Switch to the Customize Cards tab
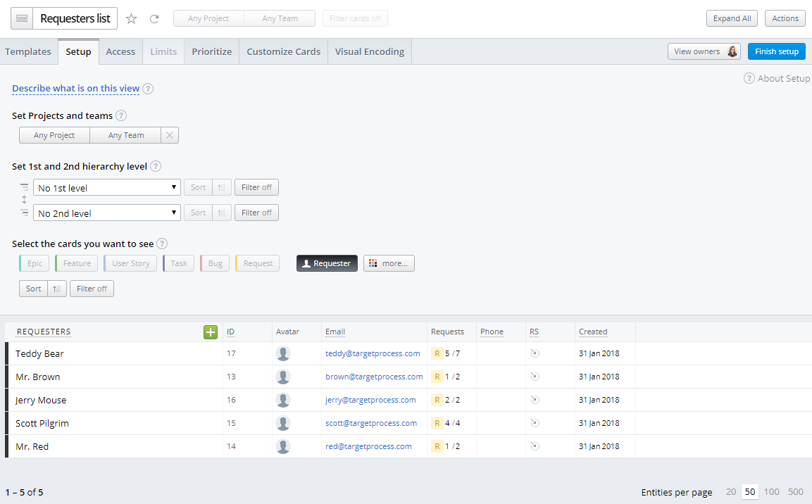812x504 pixels. [283, 51]
